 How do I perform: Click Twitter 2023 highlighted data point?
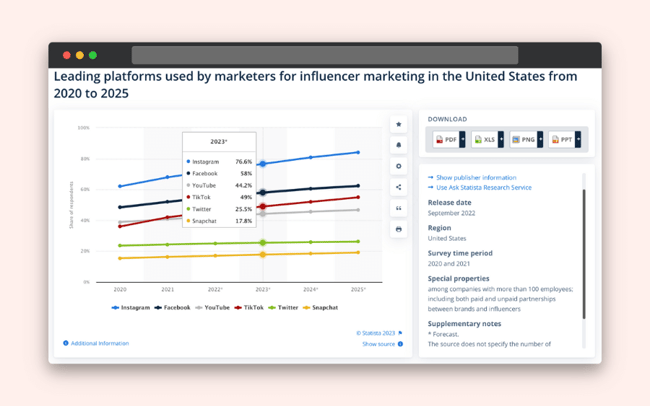coord(262,243)
